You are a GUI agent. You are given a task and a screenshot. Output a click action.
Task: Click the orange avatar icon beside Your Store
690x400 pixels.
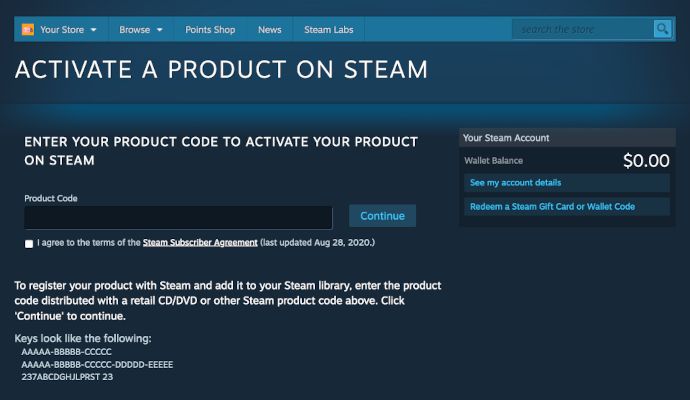click(28, 29)
